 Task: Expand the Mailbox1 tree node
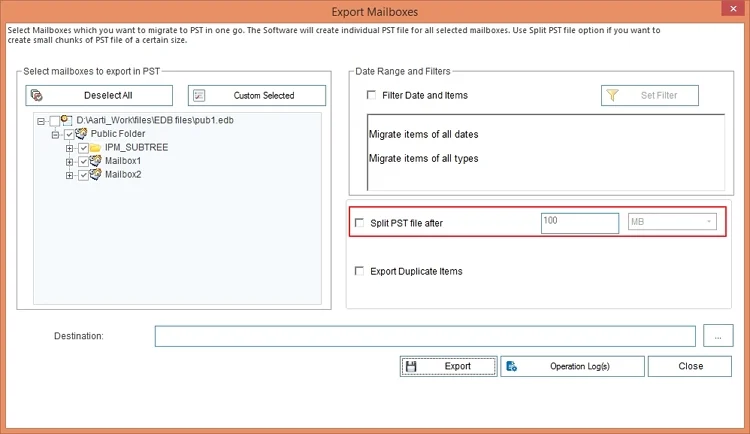coord(70,162)
